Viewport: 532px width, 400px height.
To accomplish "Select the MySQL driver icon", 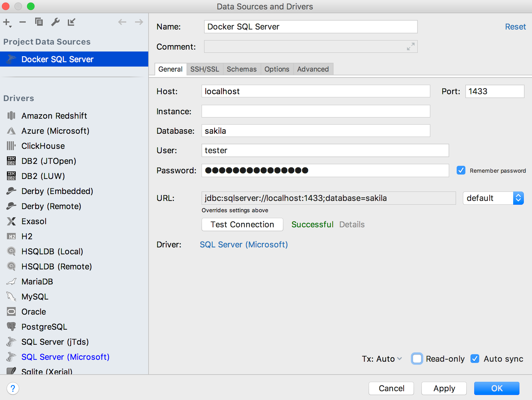I will (11, 296).
